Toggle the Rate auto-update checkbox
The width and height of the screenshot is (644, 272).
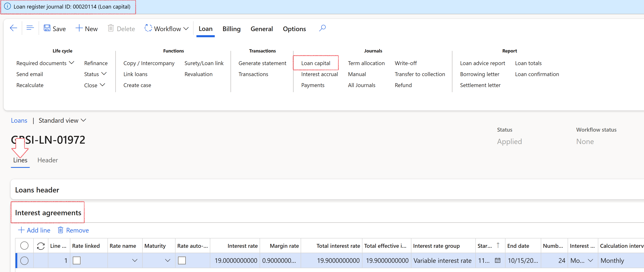182,260
